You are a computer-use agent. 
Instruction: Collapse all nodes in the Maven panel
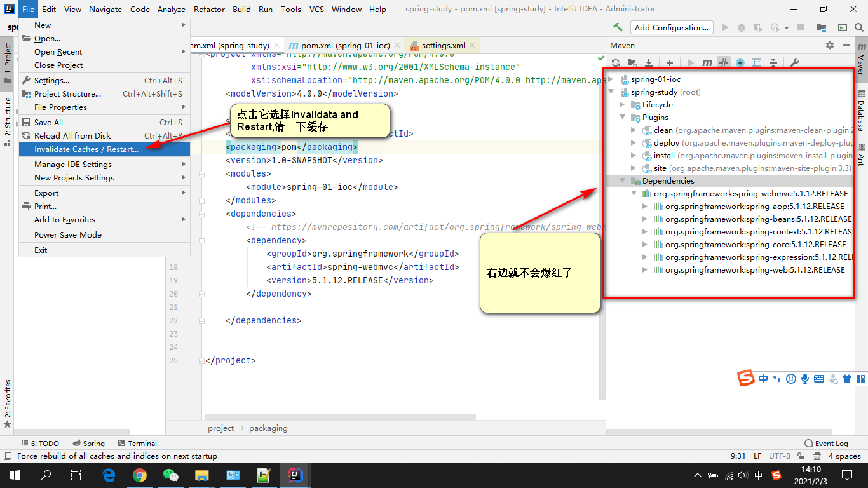(x=773, y=63)
